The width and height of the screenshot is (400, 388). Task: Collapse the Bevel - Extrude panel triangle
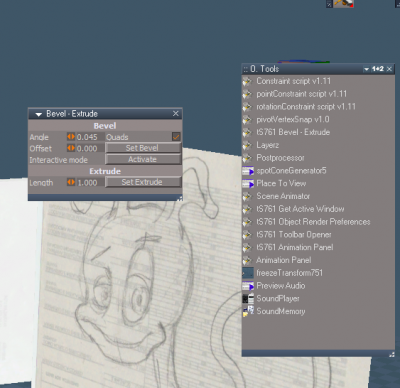tap(39, 114)
